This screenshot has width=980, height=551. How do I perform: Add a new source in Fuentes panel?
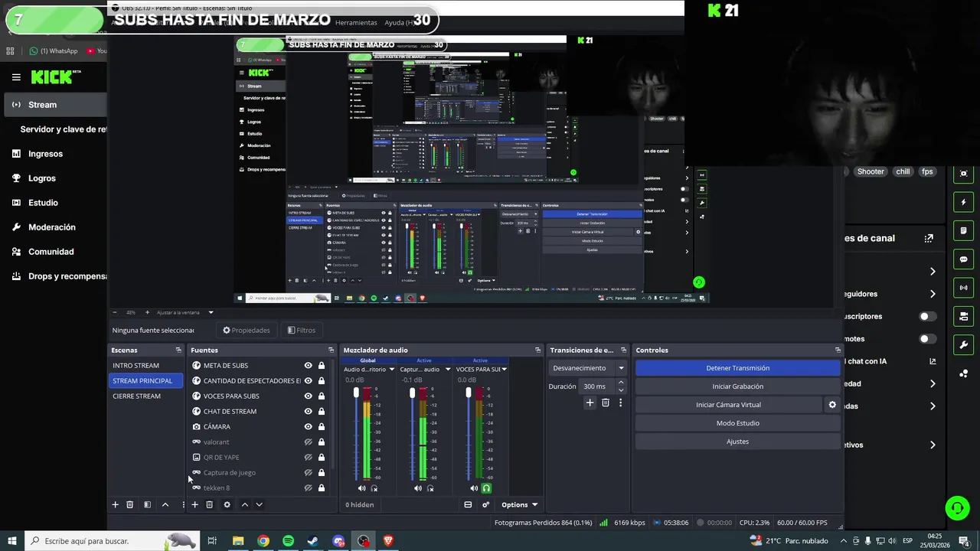point(194,504)
